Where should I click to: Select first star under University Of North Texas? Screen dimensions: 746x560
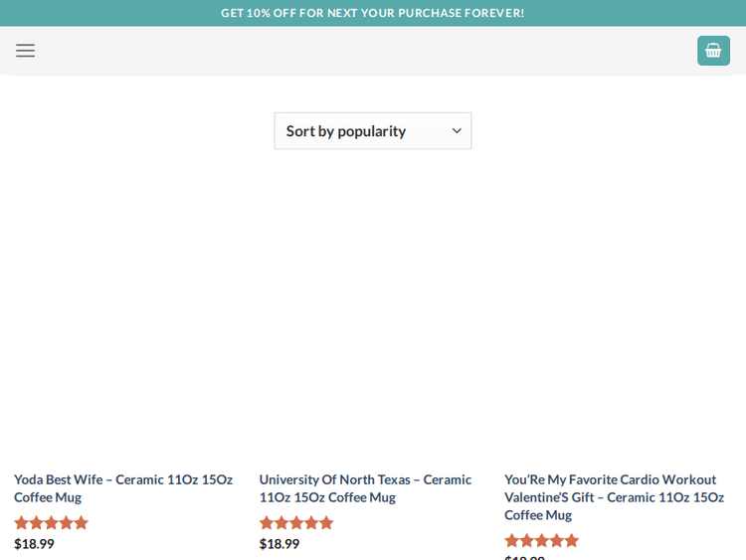click(x=267, y=523)
